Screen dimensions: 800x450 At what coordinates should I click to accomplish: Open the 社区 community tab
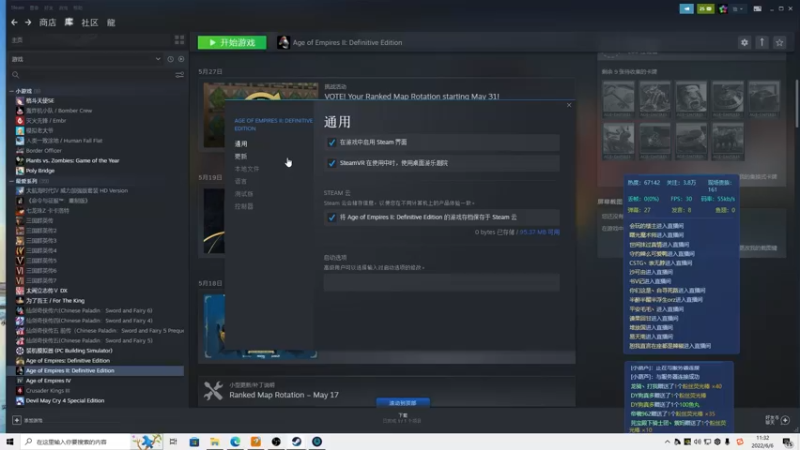[x=90, y=22]
